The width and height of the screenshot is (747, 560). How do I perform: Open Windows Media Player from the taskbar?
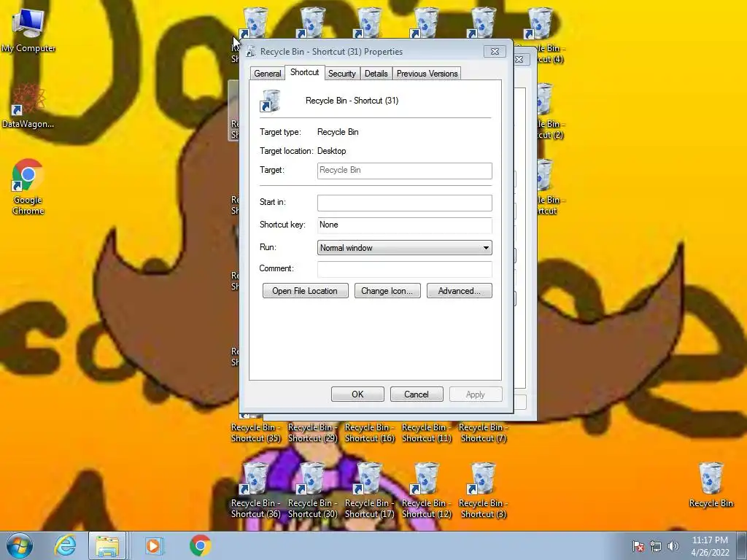click(x=153, y=545)
